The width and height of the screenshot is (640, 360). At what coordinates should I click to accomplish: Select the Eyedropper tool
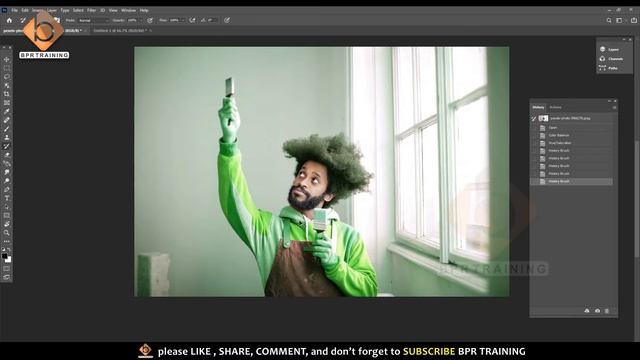(x=7, y=111)
